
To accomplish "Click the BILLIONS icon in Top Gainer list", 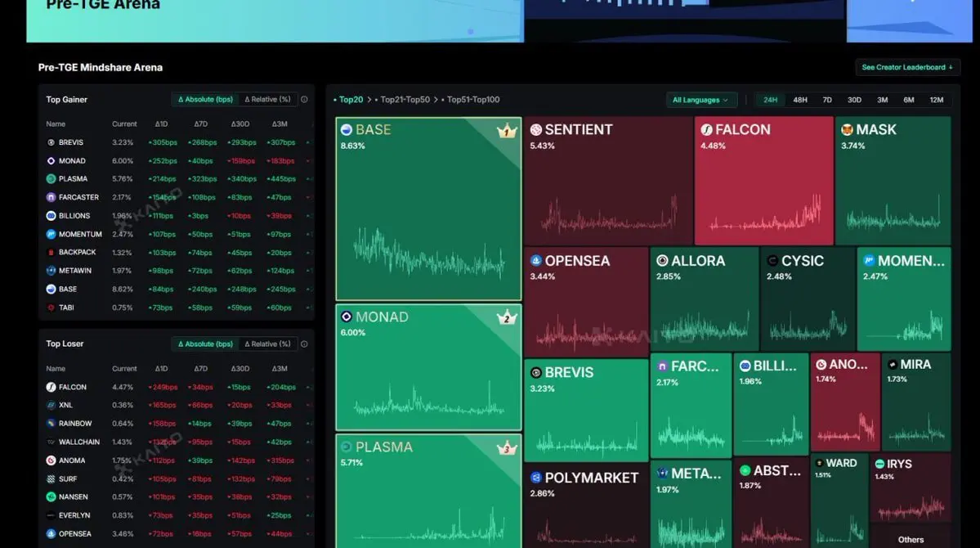I will pyautogui.click(x=51, y=216).
